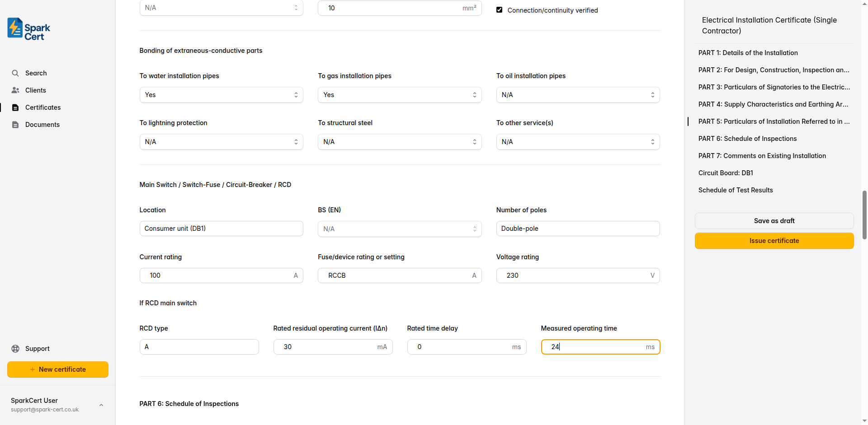Open the lightning protection dropdown
This screenshot has width=868, height=425.
click(221, 142)
